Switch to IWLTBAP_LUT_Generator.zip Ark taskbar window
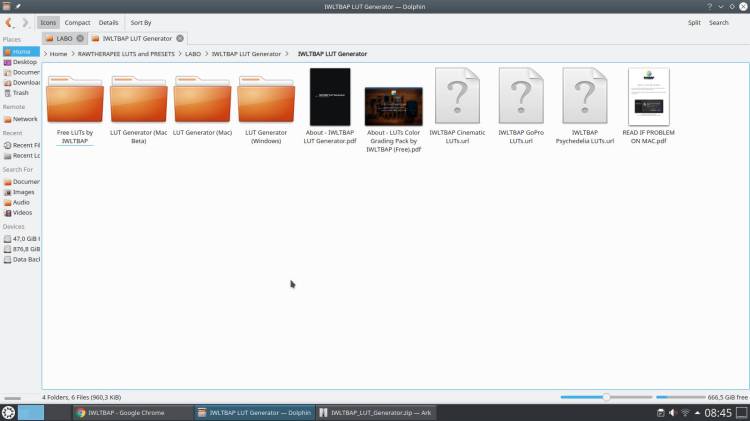Screen dimensions: 750x421 [x=376, y=412]
